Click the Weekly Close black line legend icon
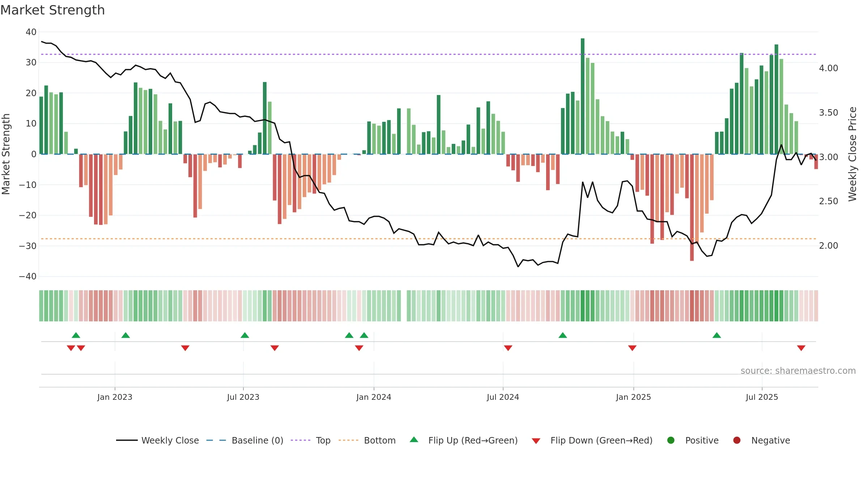This screenshot has height=488, width=868. pyautogui.click(x=127, y=440)
